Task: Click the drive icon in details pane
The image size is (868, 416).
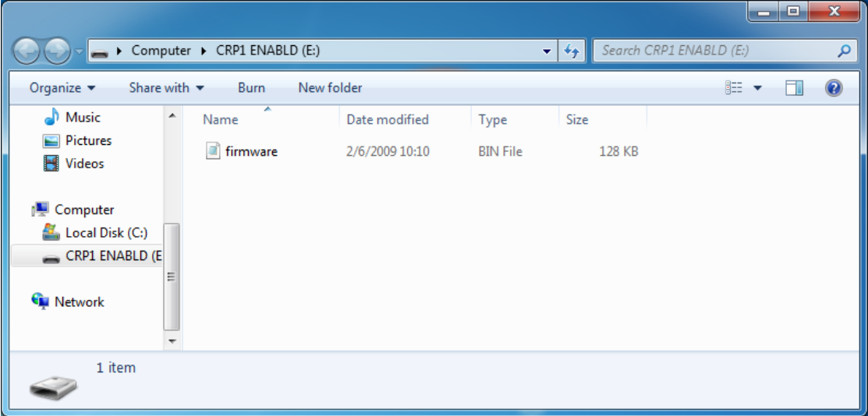Action: (53, 386)
